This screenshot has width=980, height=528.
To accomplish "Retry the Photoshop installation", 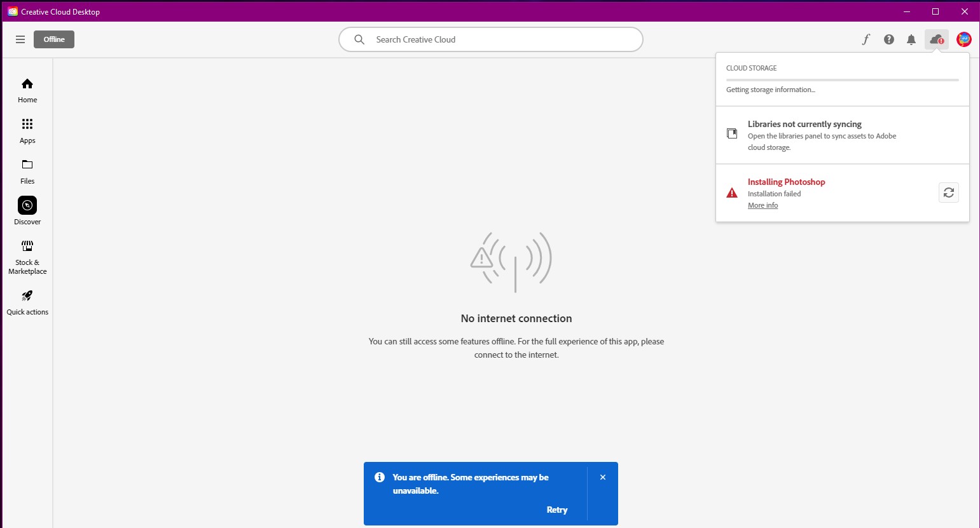I will (x=949, y=193).
